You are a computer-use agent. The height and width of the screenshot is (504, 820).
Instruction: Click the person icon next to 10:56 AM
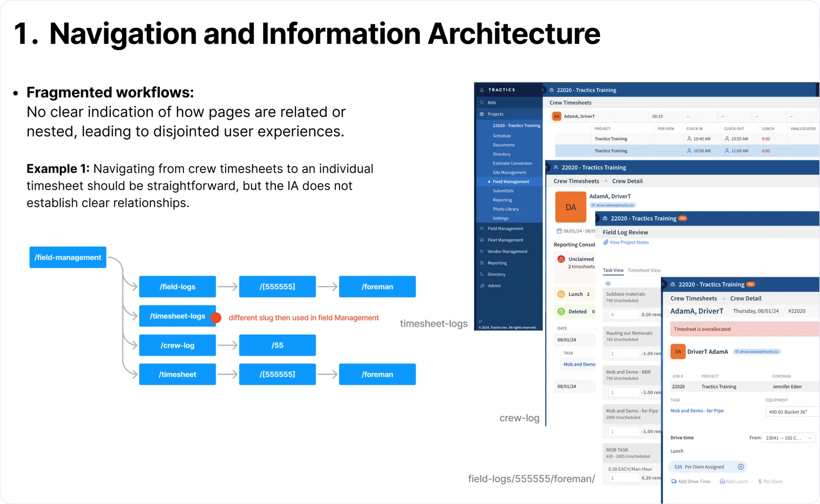click(x=689, y=151)
